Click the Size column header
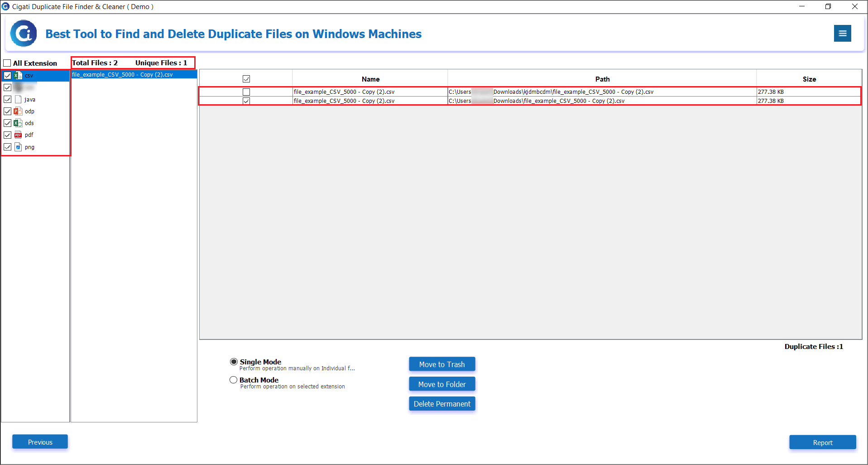Screen dimensions: 868x465 [809, 79]
